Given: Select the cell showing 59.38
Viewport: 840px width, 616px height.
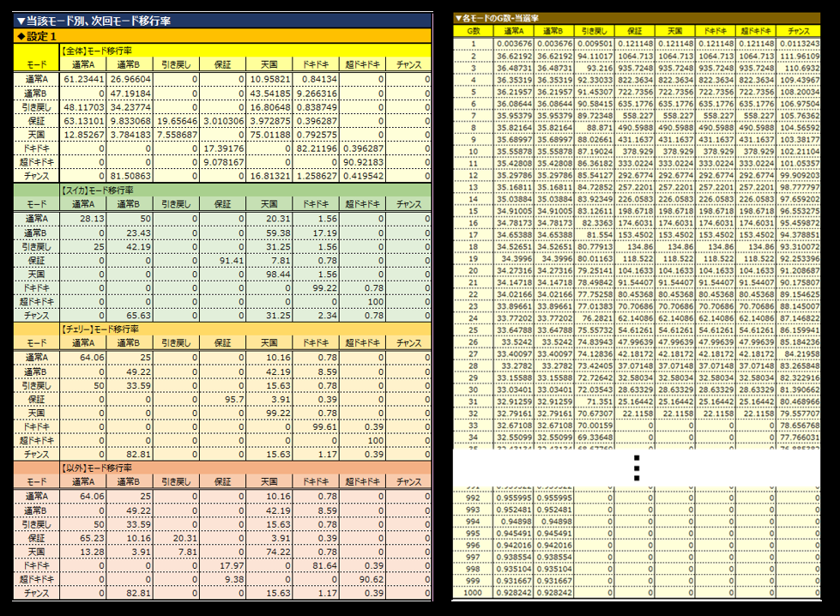Looking at the screenshot, I should pos(269,233).
